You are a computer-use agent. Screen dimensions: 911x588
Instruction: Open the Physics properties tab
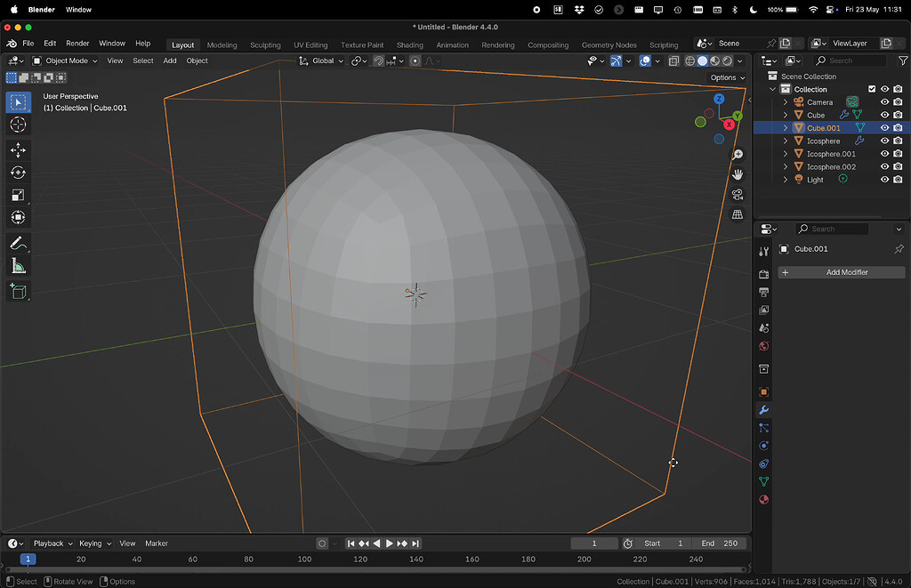coord(764,446)
